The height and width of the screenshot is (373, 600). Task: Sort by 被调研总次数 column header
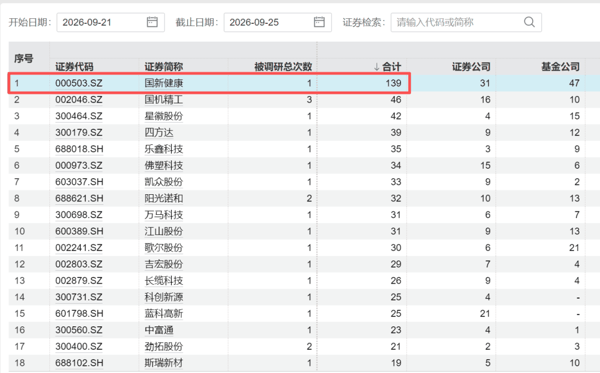point(283,67)
